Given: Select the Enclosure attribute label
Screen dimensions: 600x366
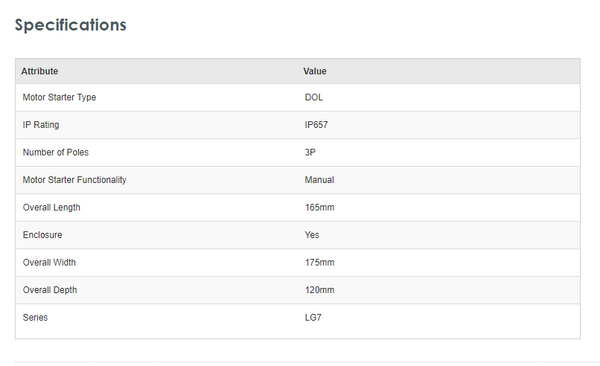Looking at the screenshot, I should [x=42, y=235].
